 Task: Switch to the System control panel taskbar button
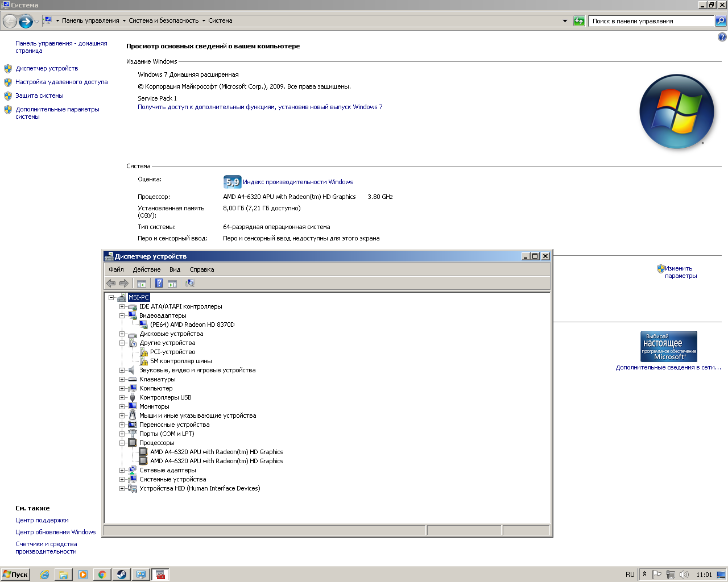[x=141, y=575]
